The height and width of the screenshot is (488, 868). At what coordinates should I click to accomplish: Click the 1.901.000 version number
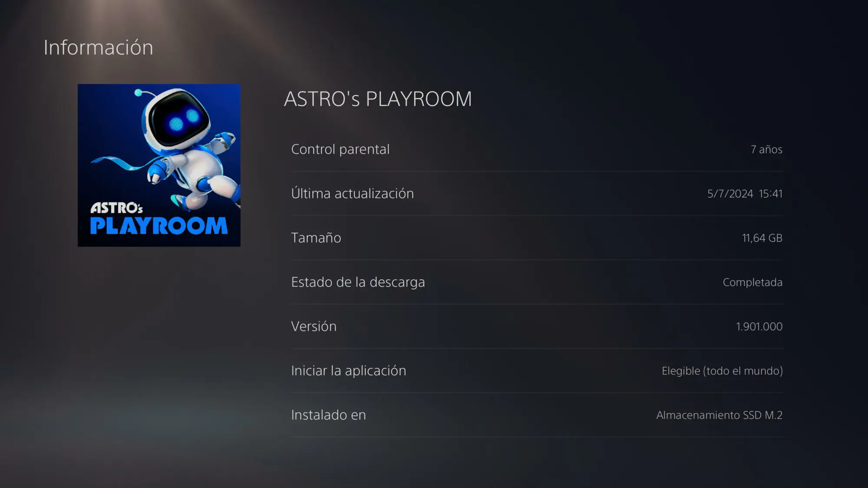pyautogui.click(x=759, y=327)
